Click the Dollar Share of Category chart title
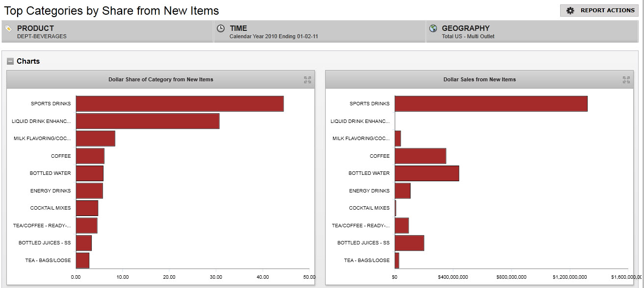This screenshot has width=644, height=288. coord(160,79)
